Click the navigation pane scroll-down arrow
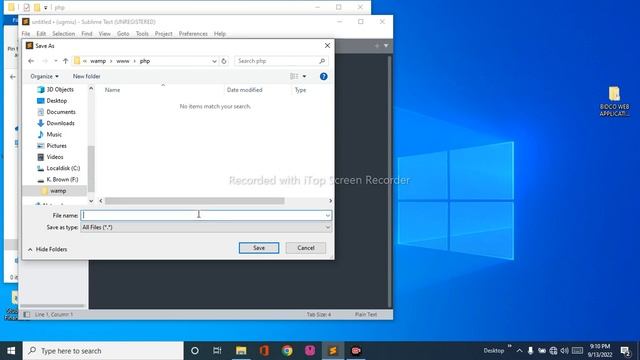 91,201
